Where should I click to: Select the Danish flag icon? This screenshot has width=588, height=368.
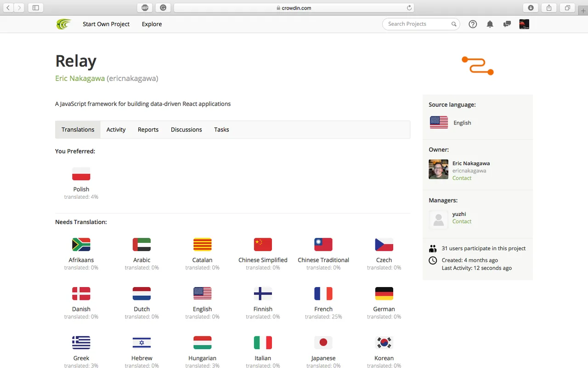click(x=81, y=293)
